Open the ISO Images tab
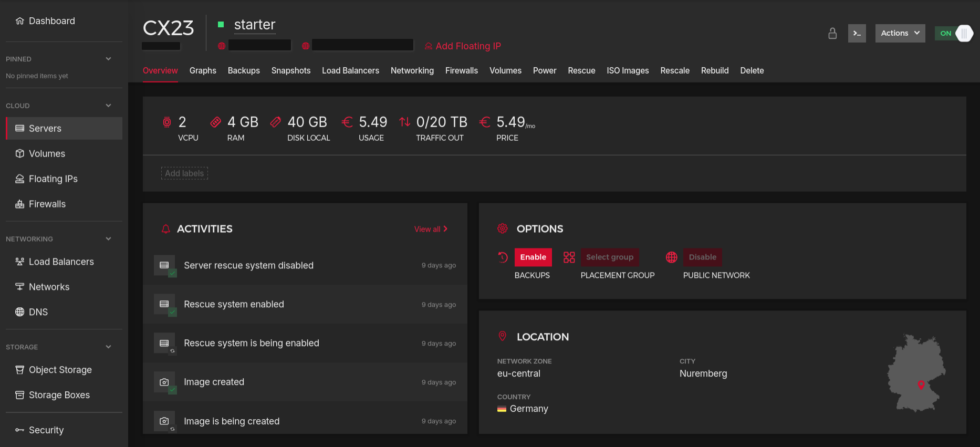980x447 pixels. [628, 70]
